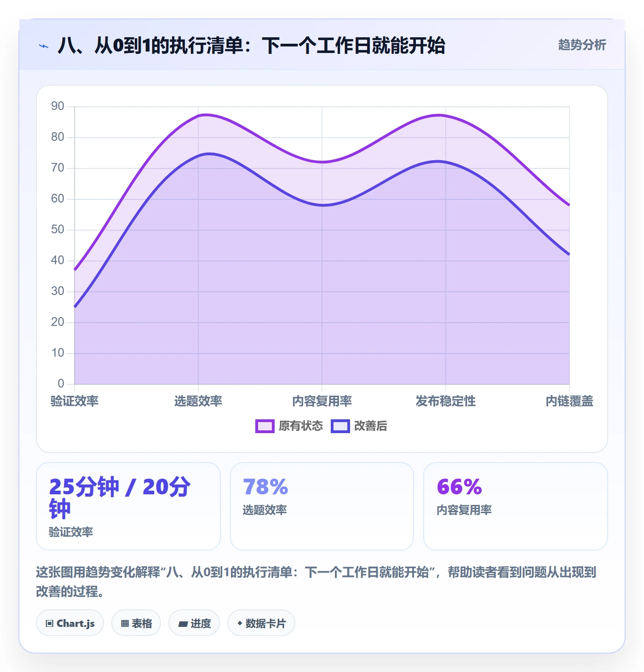Click the 选题效率 x-axis label

pyautogui.click(x=198, y=401)
